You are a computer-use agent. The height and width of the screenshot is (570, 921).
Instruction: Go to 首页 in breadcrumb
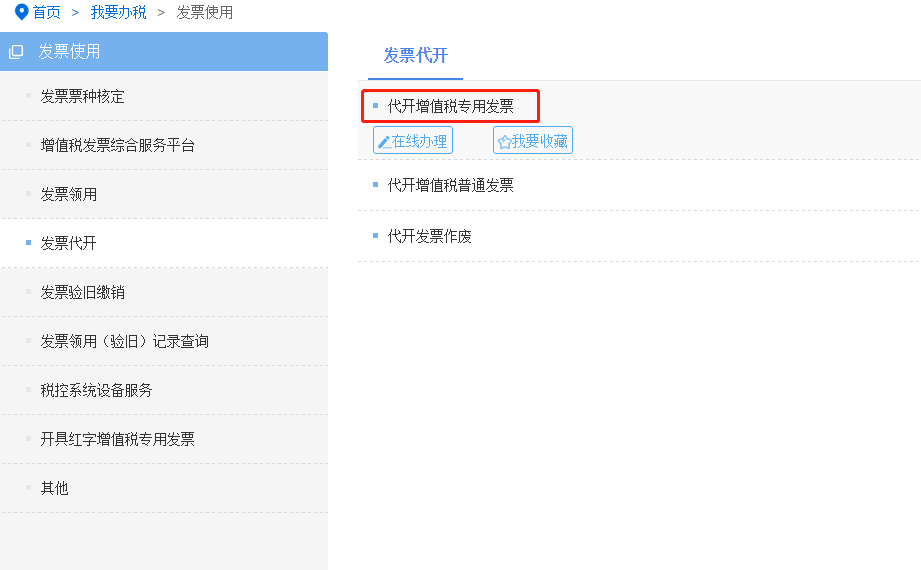tap(46, 12)
